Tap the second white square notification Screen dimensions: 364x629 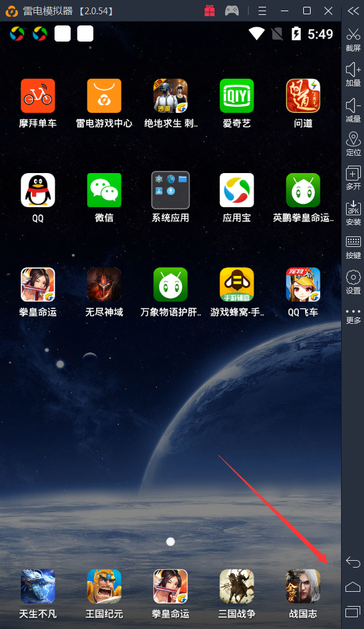[86, 33]
